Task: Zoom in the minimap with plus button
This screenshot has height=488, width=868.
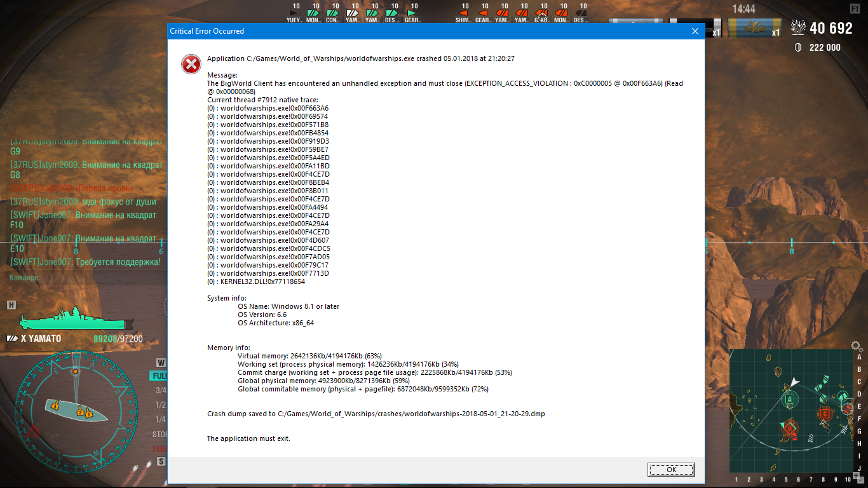Action: (x=855, y=476)
